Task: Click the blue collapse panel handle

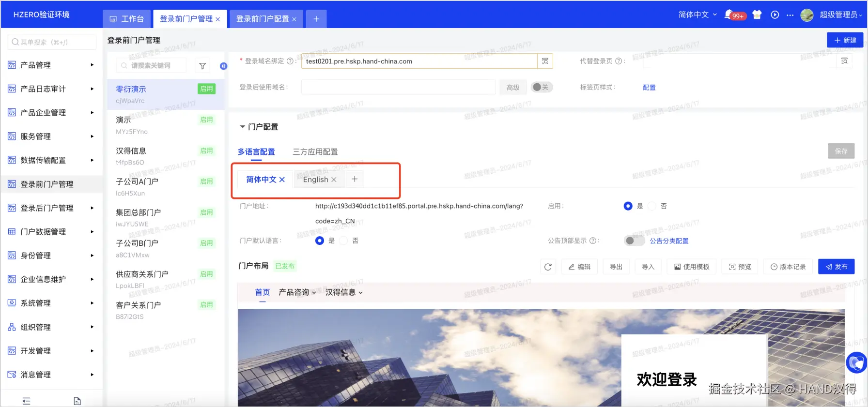Action: click(223, 66)
